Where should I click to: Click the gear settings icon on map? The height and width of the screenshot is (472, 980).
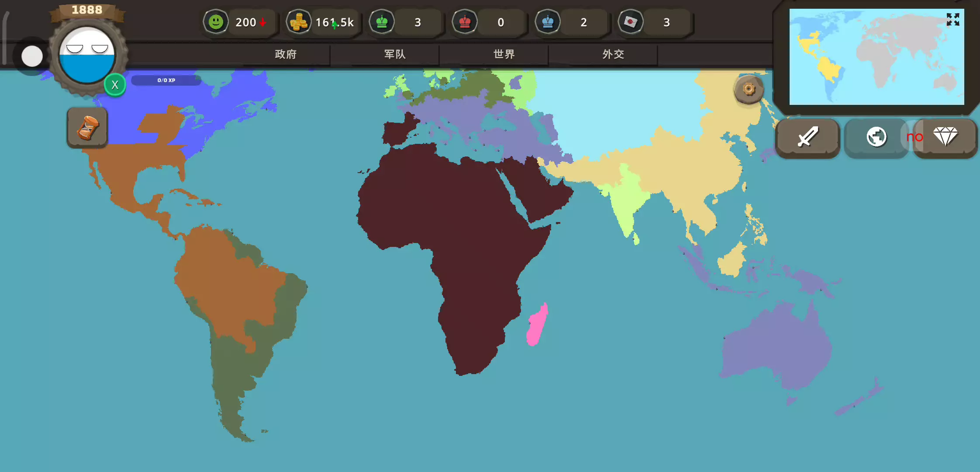click(749, 90)
